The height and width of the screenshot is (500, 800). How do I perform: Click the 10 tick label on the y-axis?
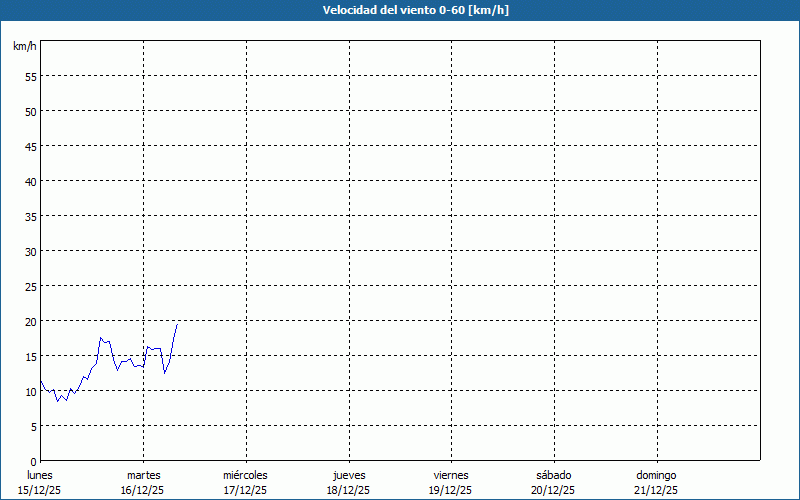pyautogui.click(x=30, y=391)
